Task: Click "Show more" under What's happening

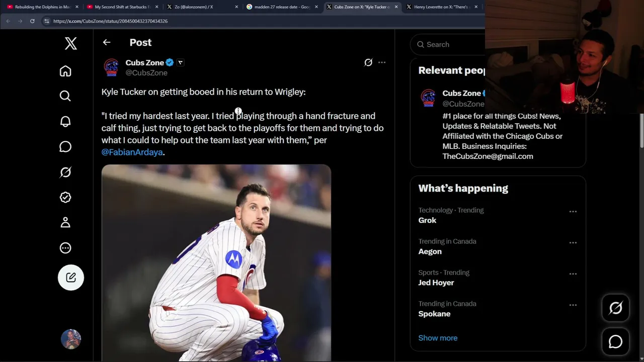Action: click(x=438, y=338)
